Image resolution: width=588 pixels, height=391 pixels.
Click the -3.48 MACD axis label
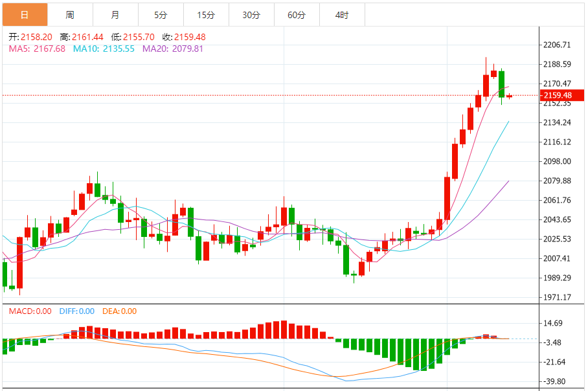[x=552, y=342]
